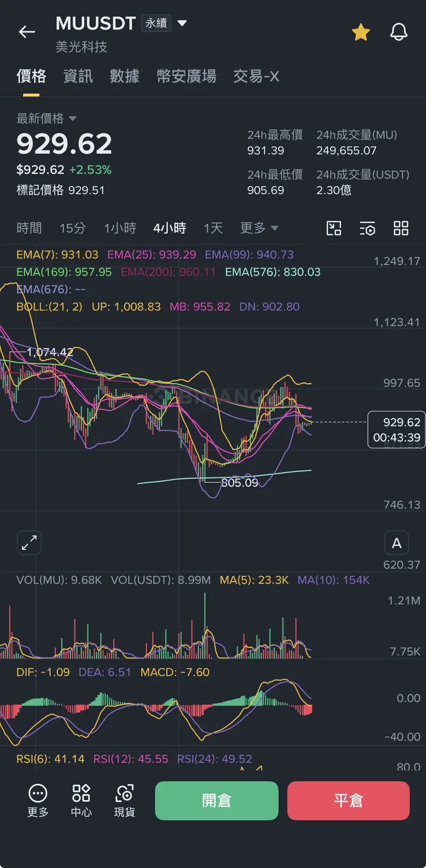Toggle the auto-scale A button
The image size is (426, 868).
pyautogui.click(x=397, y=543)
